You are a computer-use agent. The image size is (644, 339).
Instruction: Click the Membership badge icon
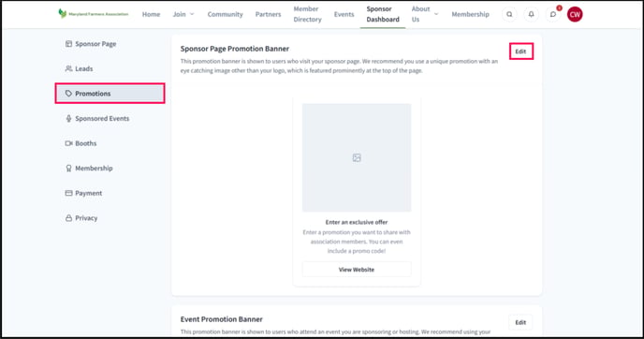[x=68, y=168]
